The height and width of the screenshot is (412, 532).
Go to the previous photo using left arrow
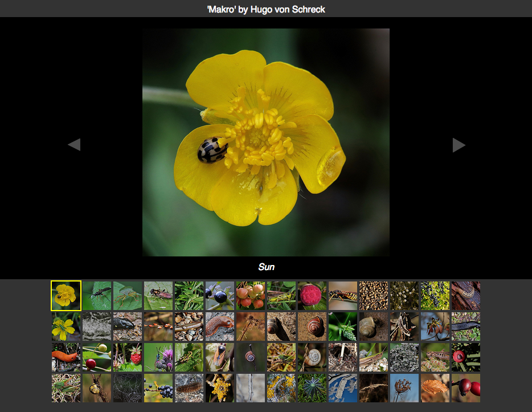click(x=74, y=145)
